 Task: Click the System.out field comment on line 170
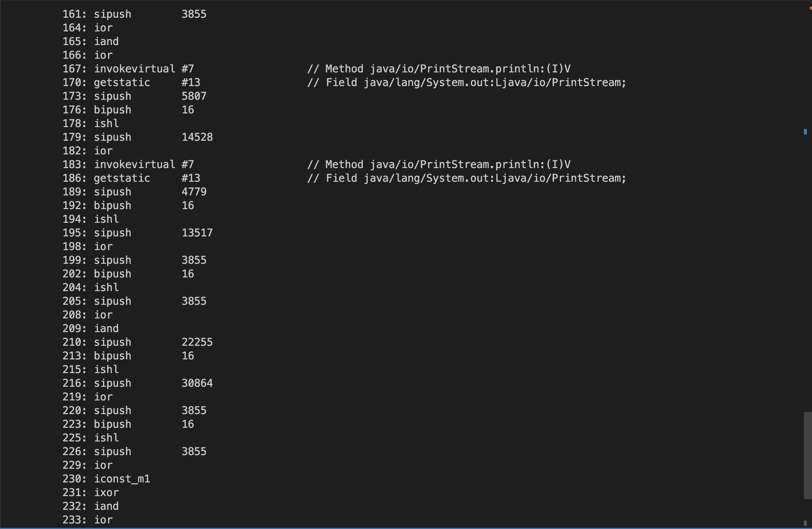(467, 82)
